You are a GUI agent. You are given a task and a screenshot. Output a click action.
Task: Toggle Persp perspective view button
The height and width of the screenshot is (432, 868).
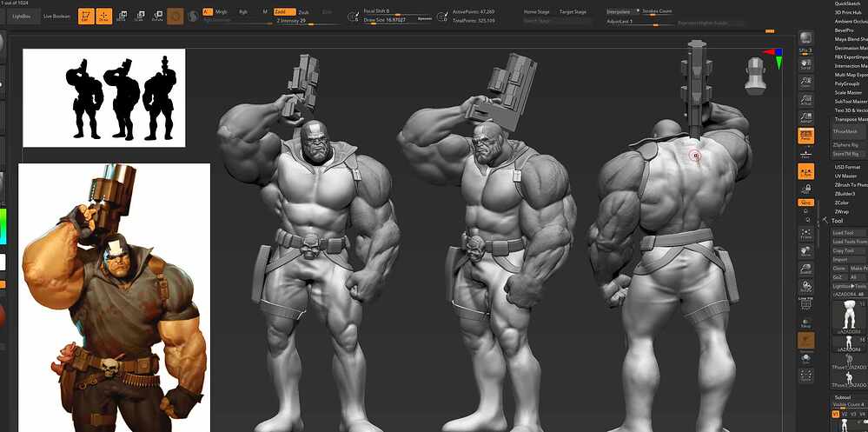[x=806, y=134]
